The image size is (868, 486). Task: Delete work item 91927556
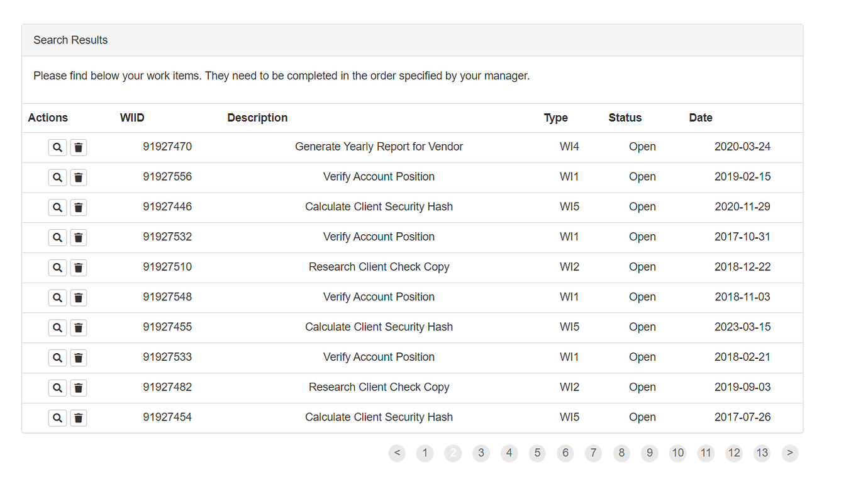pos(79,178)
